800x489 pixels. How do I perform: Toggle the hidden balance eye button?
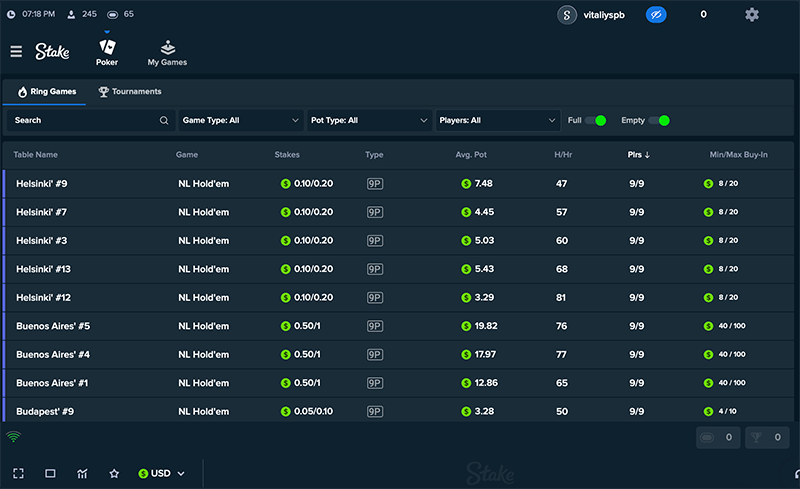[656, 15]
